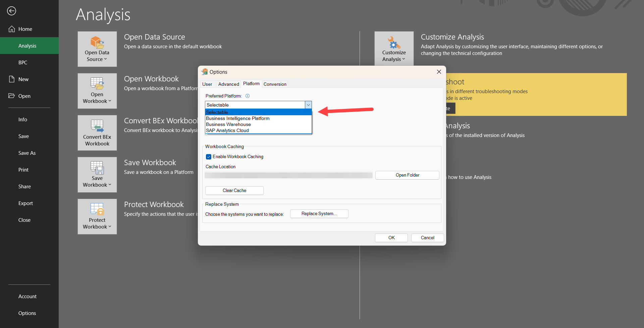
Task: Click the Open Workbook icon tile
Action: [x=97, y=84]
